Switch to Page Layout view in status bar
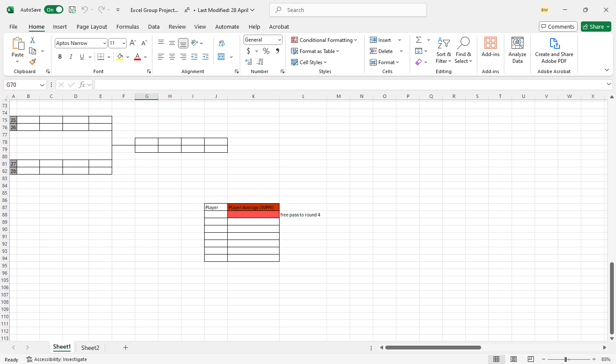 pos(514,359)
